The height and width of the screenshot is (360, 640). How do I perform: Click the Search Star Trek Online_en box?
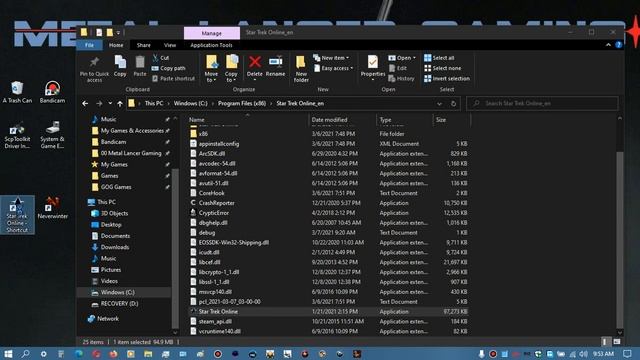542,104
